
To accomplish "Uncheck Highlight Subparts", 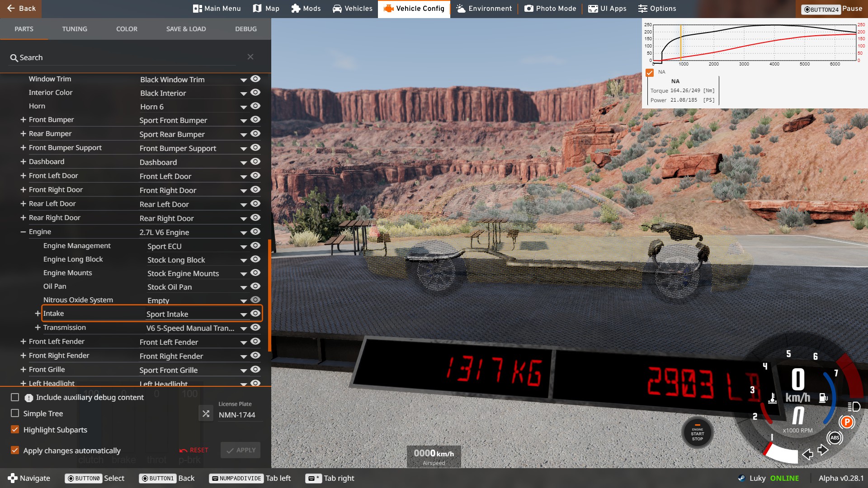I will 15,430.
